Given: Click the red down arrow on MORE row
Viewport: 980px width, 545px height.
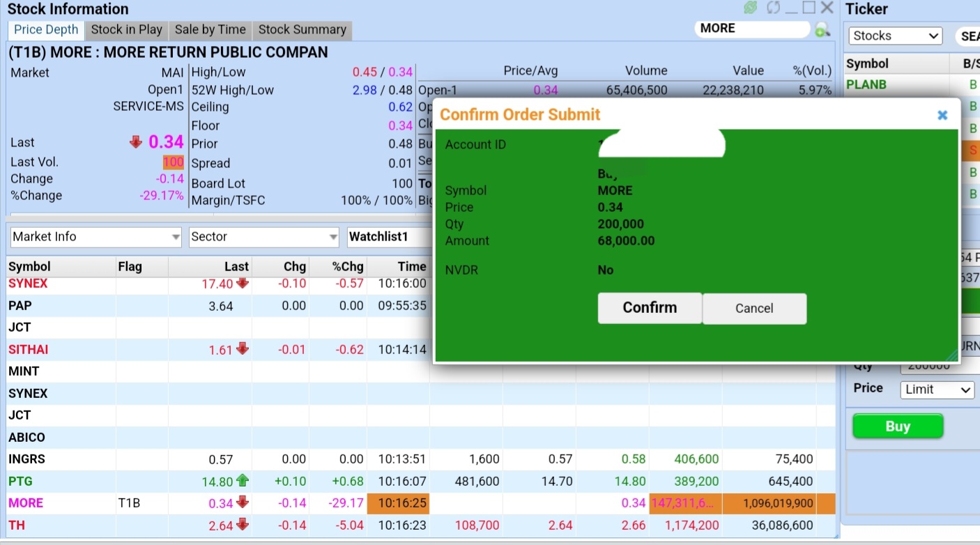Looking at the screenshot, I should tap(243, 502).
